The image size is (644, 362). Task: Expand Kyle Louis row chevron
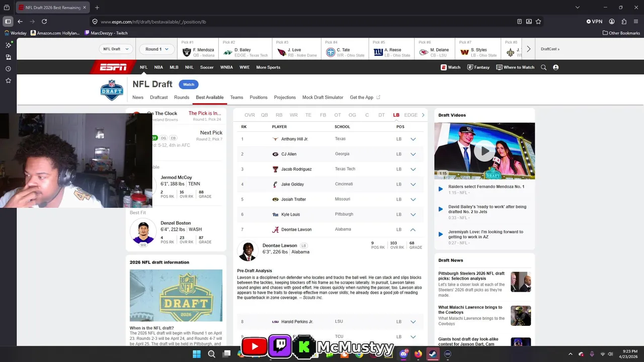click(413, 215)
